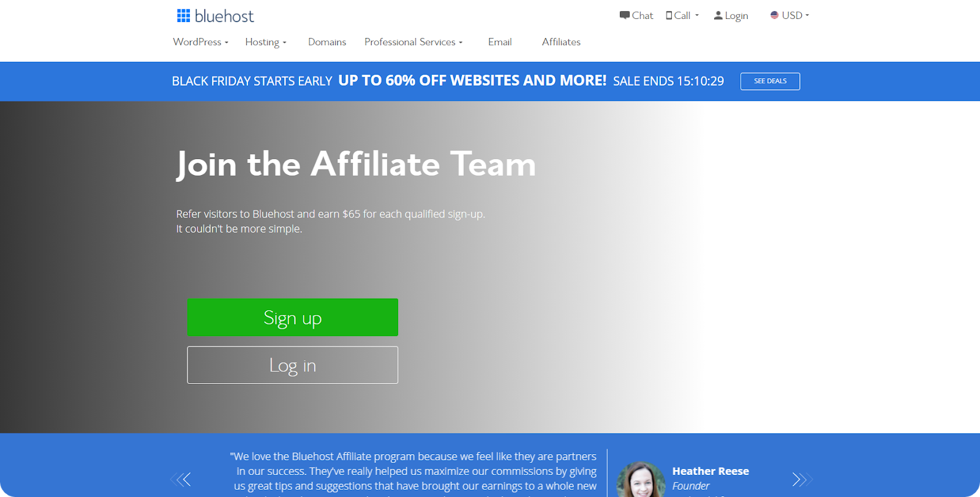Open the Affiliates nav item

pos(561,42)
